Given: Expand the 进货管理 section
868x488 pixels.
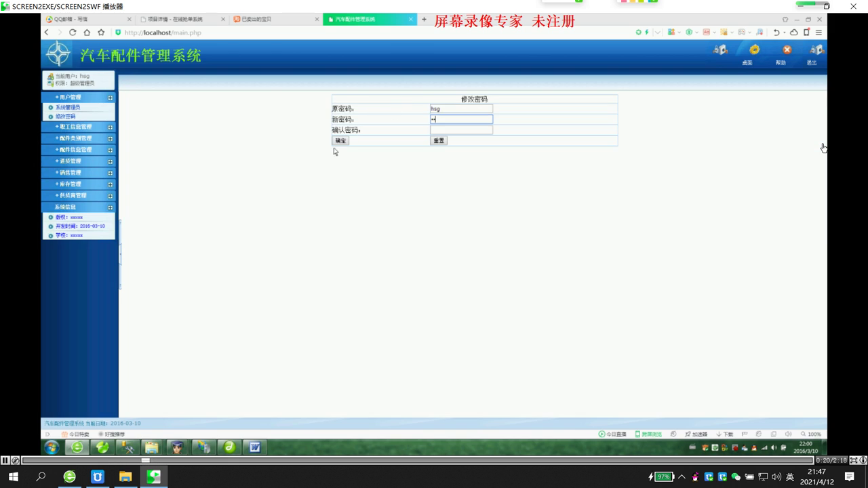Looking at the screenshot, I should pyautogui.click(x=79, y=161).
